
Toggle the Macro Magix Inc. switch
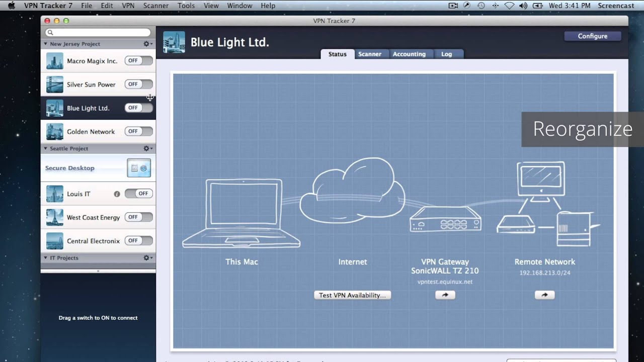(139, 61)
